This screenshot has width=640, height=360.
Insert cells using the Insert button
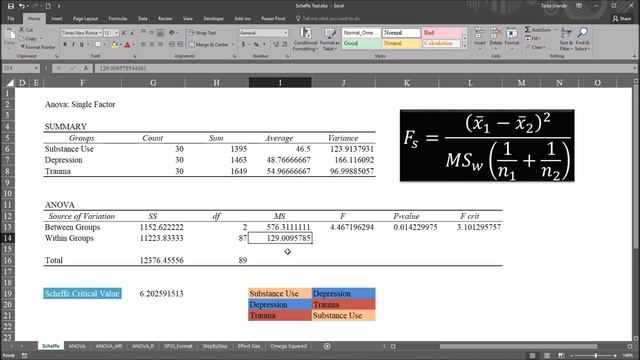pyautogui.click(x=480, y=38)
